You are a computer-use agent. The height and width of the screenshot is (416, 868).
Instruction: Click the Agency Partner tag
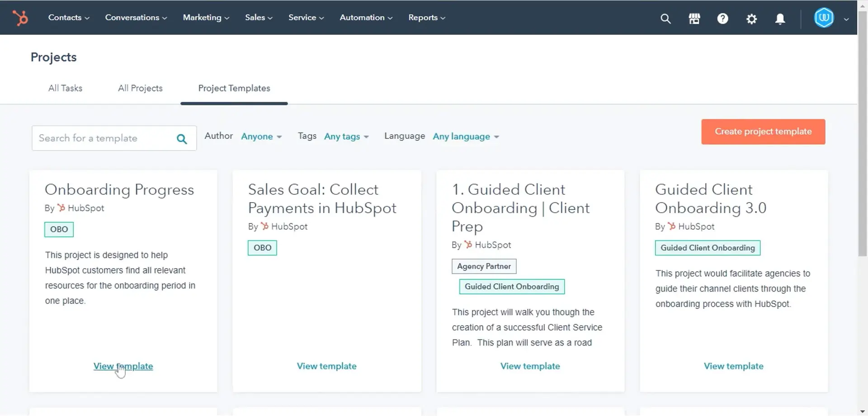coord(484,266)
